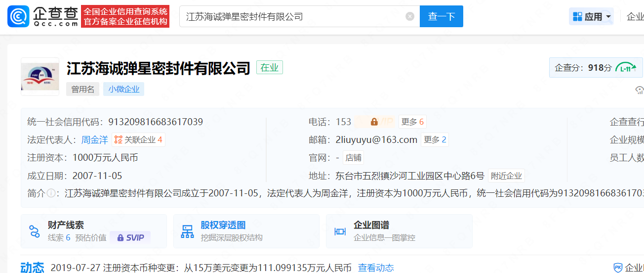
Task: Click the 在业 status tag
Action: click(x=270, y=67)
